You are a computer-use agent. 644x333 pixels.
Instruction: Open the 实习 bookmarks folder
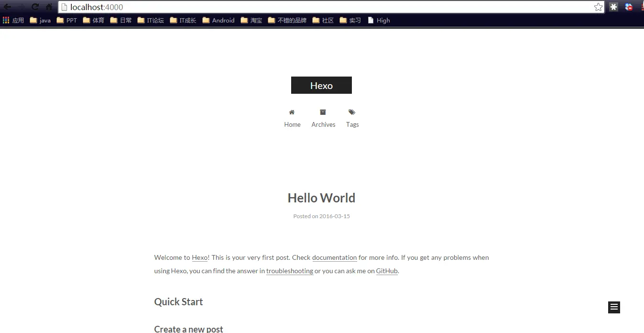tap(350, 20)
